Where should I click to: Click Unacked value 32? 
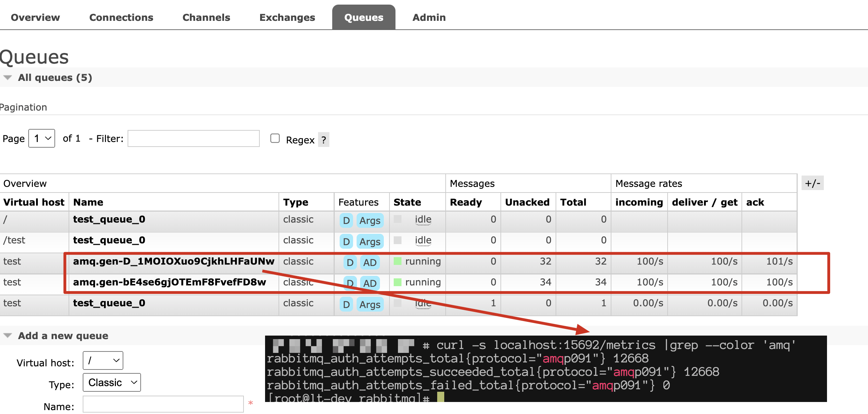(545, 261)
